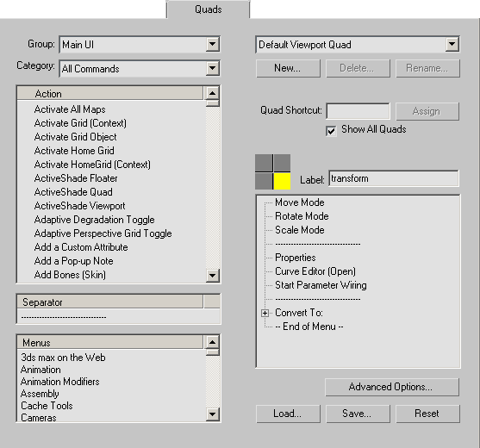Screen dimensions: 480x448
Task: Click the Menus list scroll-up arrow
Action: coord(213,342)
